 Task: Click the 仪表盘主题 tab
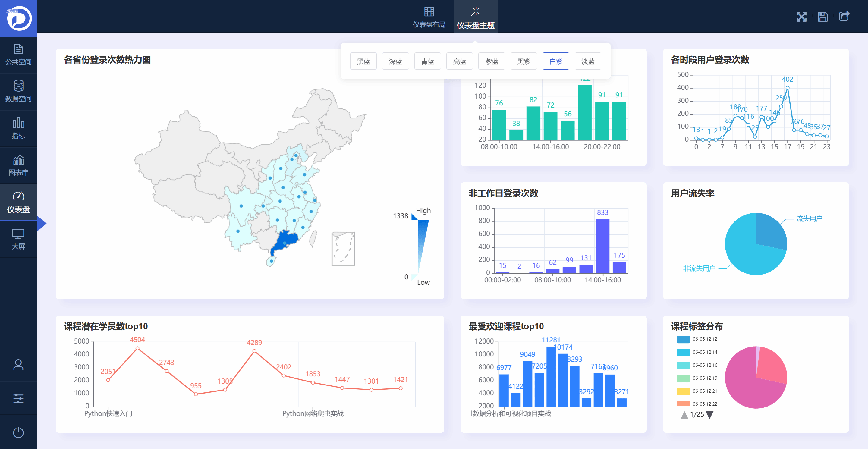pos(475,17)
